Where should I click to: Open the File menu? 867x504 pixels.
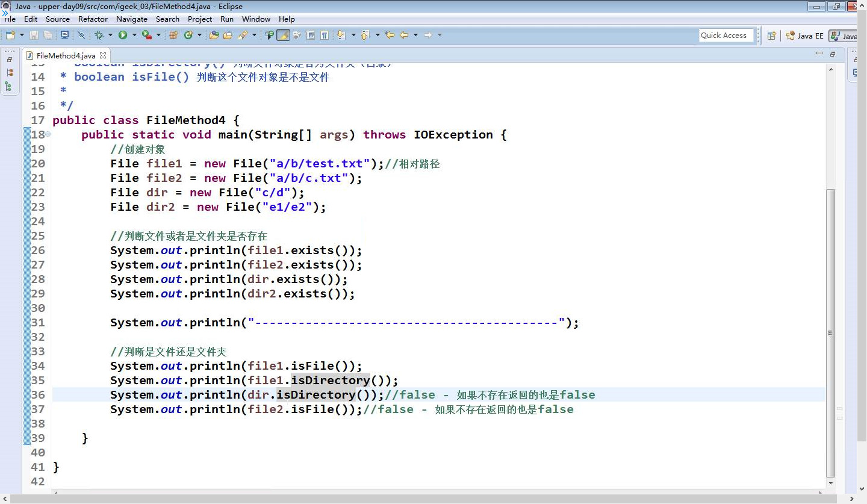point(10,19)
